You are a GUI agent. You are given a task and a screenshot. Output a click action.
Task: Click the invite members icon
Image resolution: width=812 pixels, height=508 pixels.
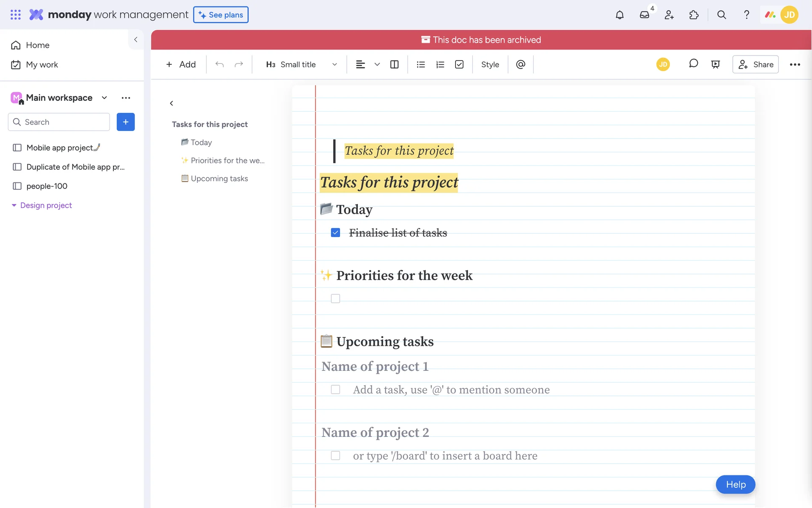(x=669, y=15)
